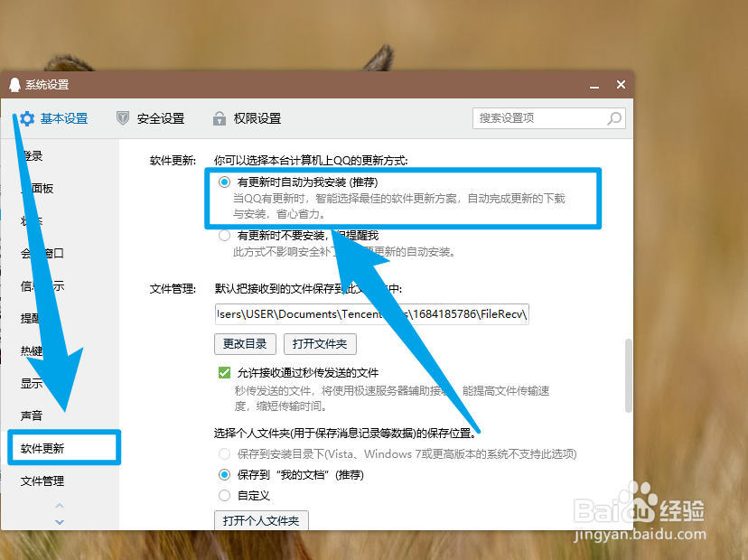Click the magnifier icon in the search box
Screen dimensions: 748x560
coord(613,118)
